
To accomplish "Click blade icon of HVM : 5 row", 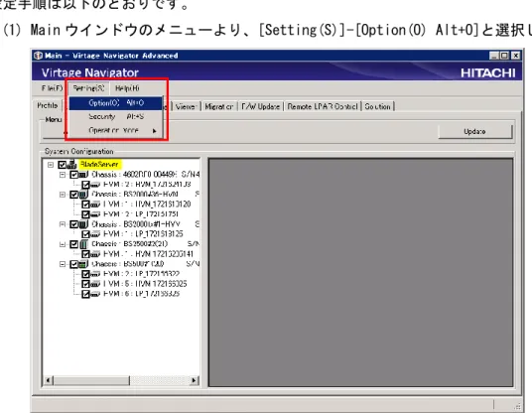I will coord(95,284).
